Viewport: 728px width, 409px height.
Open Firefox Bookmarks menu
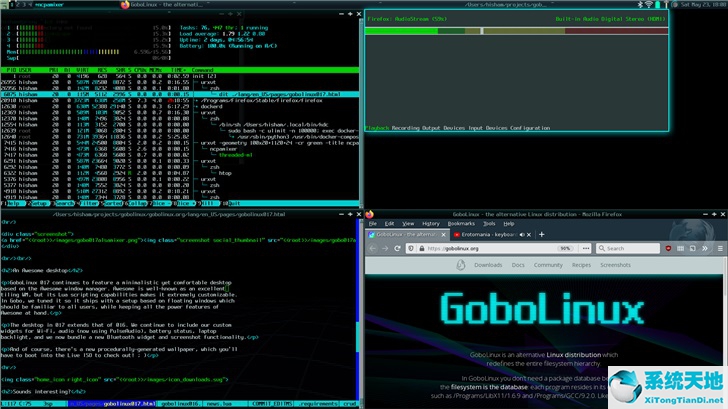pos(461,224)
